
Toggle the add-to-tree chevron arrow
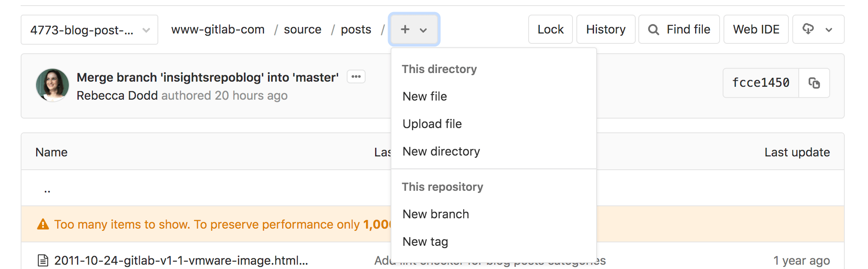[x=423, y=30]
